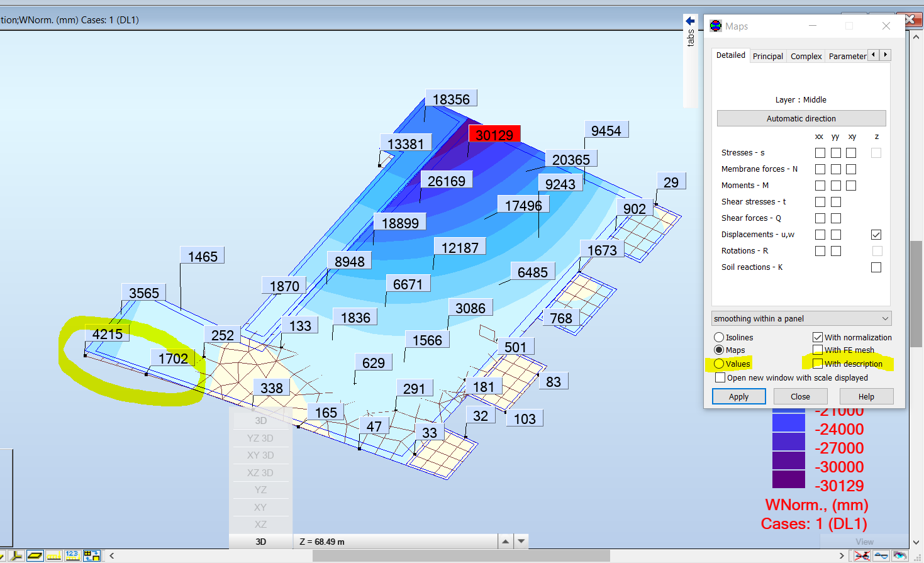Click the horizontal scrollbar thumb
This screenshot has width=924, height=563.
pos(461,555)
